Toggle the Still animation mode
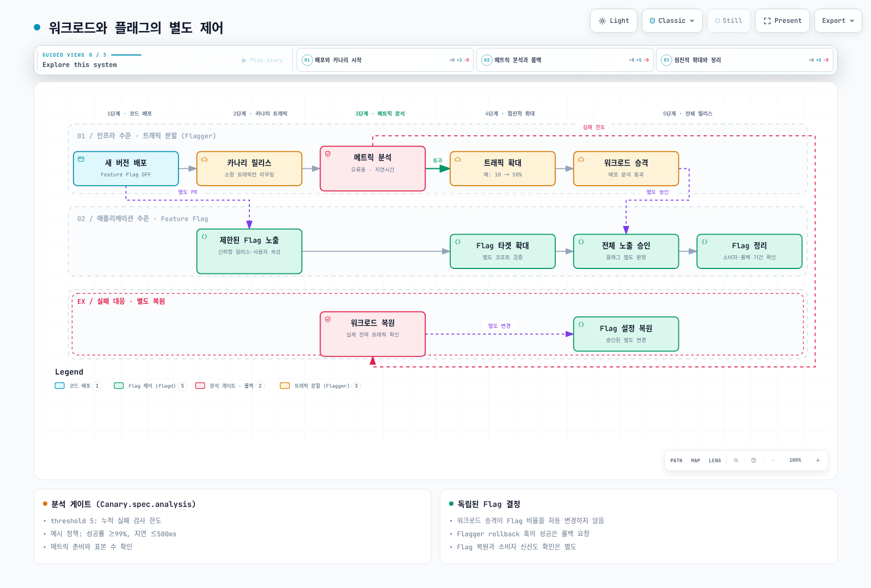This screenshot has width=871, height=588. pyautogui.click(x=728, y=21)
